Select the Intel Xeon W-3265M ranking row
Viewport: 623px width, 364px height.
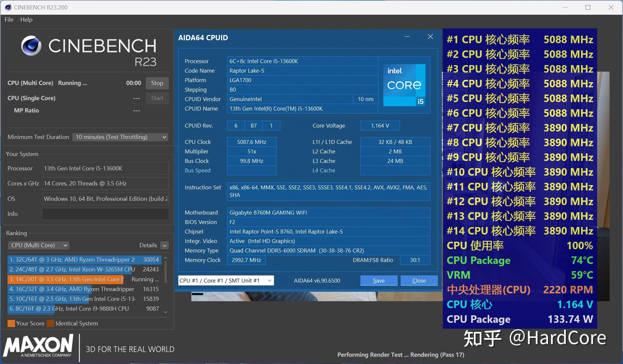pos(84,269)
